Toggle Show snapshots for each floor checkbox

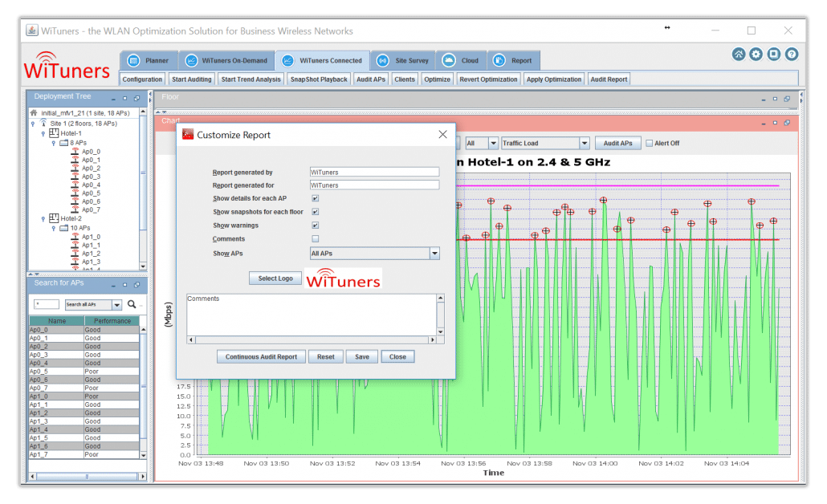(x=316, y=211)
